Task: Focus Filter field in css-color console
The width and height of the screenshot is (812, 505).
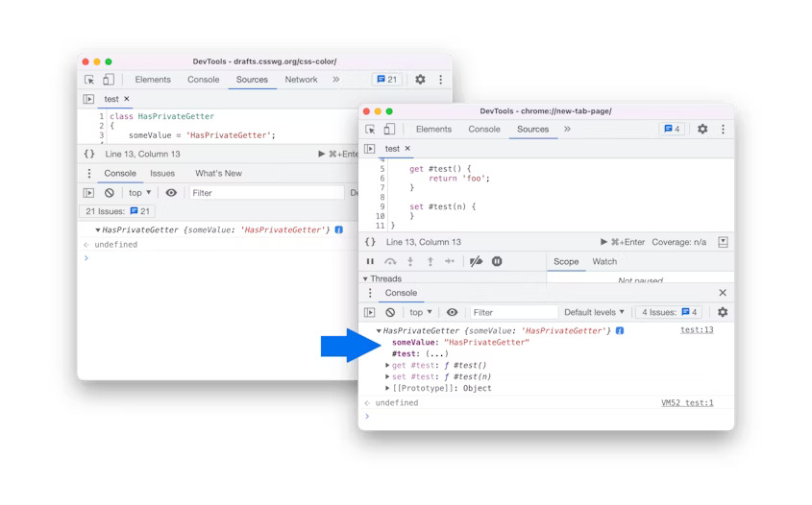Action: coord(266,193)
